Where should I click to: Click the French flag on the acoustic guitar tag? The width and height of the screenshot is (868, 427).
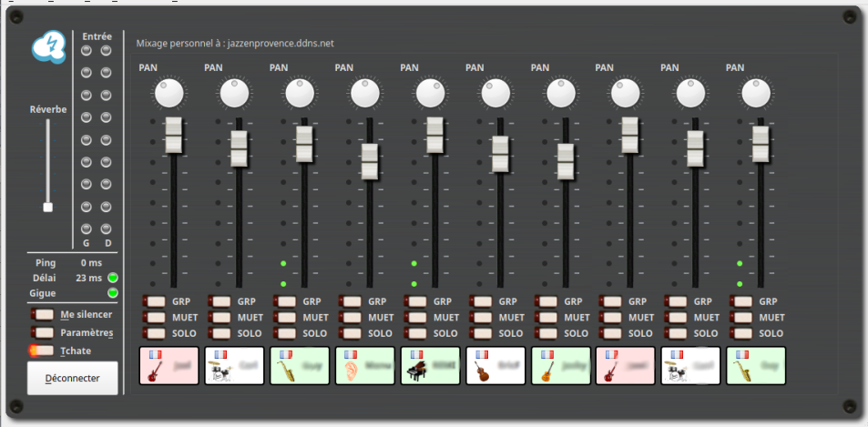pyautogui.click(x=546, y=354)
